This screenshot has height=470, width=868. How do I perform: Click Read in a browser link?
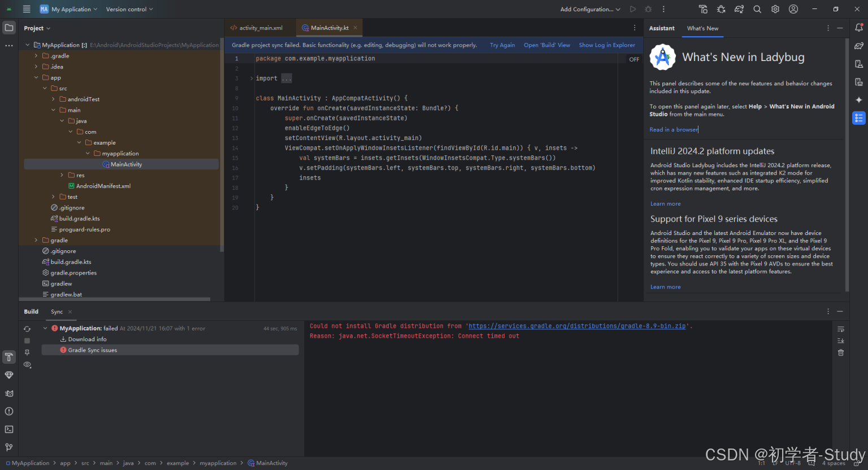[674, 130]
